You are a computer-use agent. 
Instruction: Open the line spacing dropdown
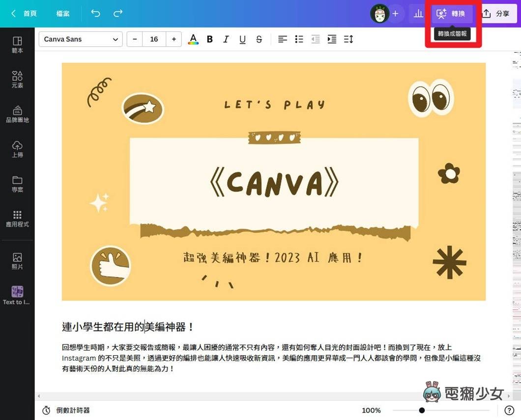349,39
